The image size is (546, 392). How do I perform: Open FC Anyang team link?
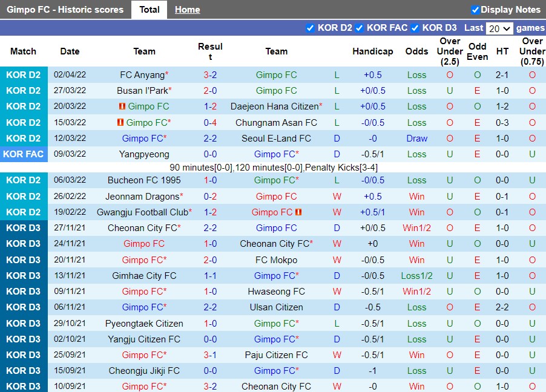[142, 75]
